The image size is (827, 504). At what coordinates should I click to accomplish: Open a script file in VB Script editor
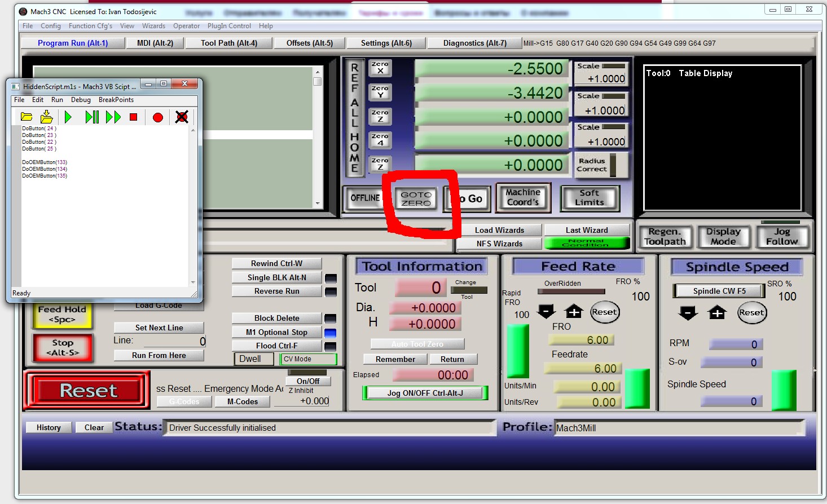[27, 117]
